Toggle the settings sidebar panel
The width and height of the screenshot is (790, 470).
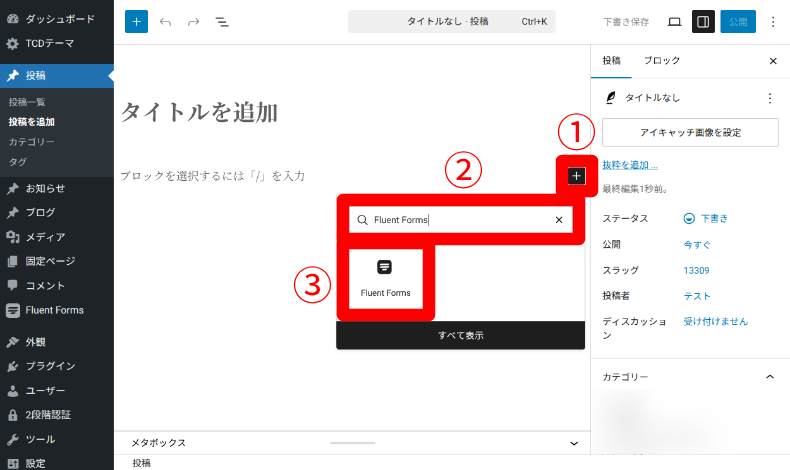click(703, 22)
